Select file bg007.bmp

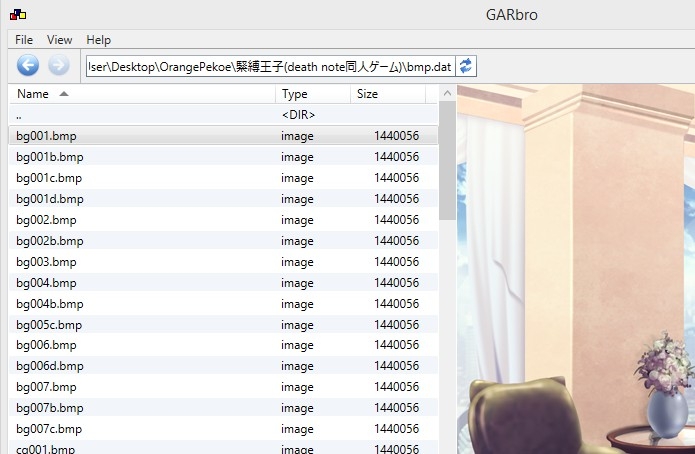pos(223,387)
